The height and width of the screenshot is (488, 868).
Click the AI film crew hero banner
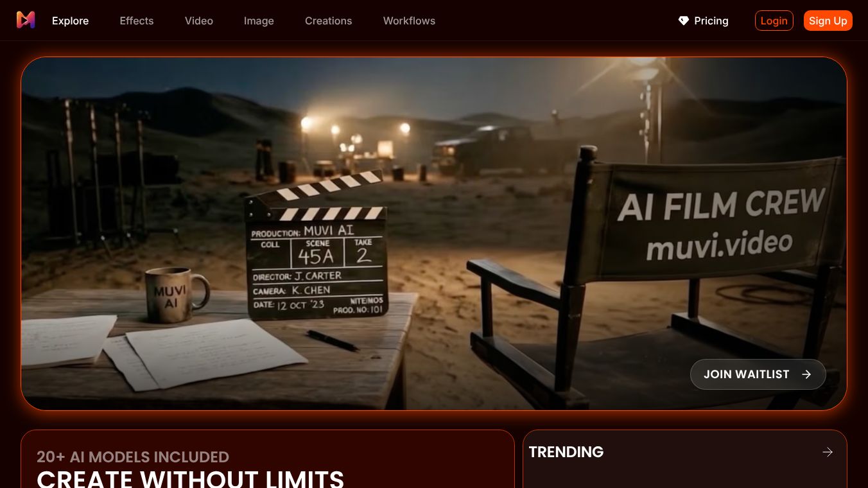click(434, 234)
